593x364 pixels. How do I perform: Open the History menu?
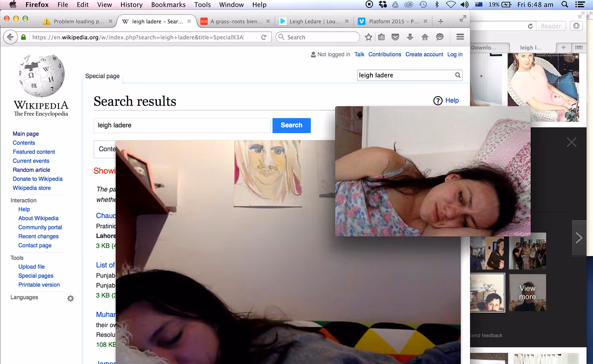point(131,5)
